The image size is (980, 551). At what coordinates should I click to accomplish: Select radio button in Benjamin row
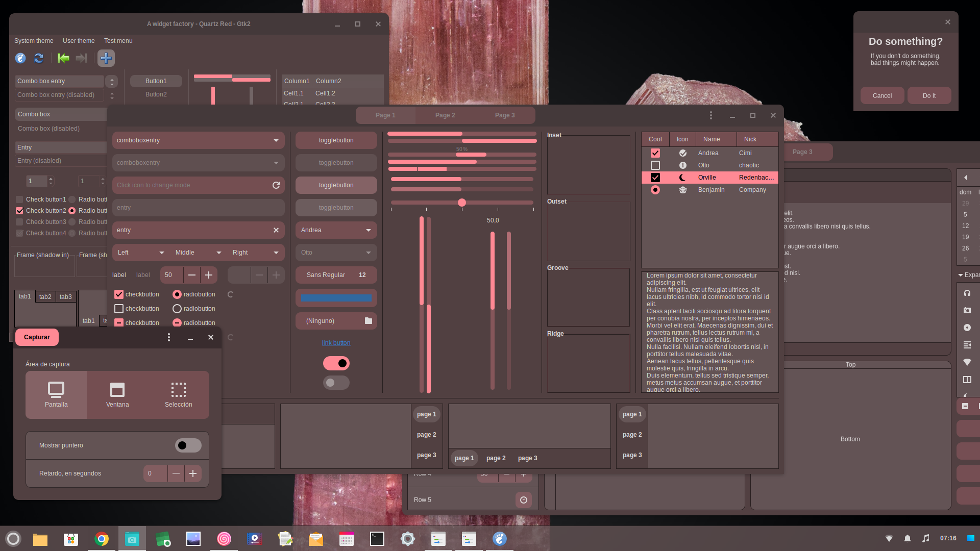tap(655, 190)
